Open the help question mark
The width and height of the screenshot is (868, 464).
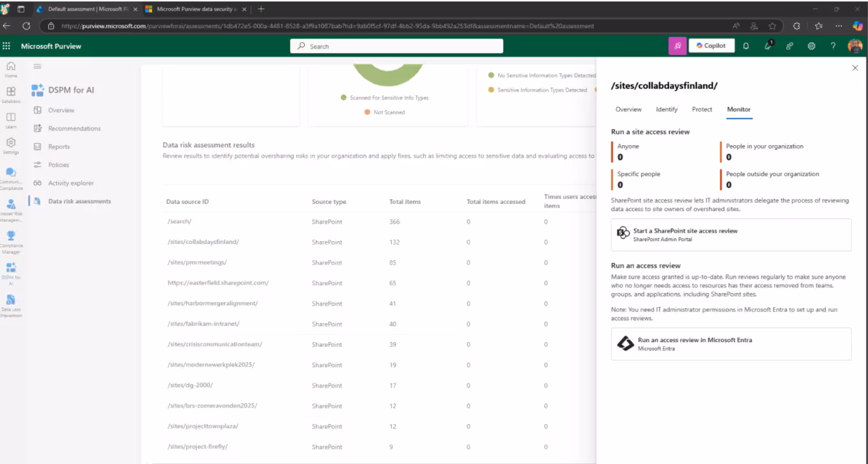coord(833,46)
